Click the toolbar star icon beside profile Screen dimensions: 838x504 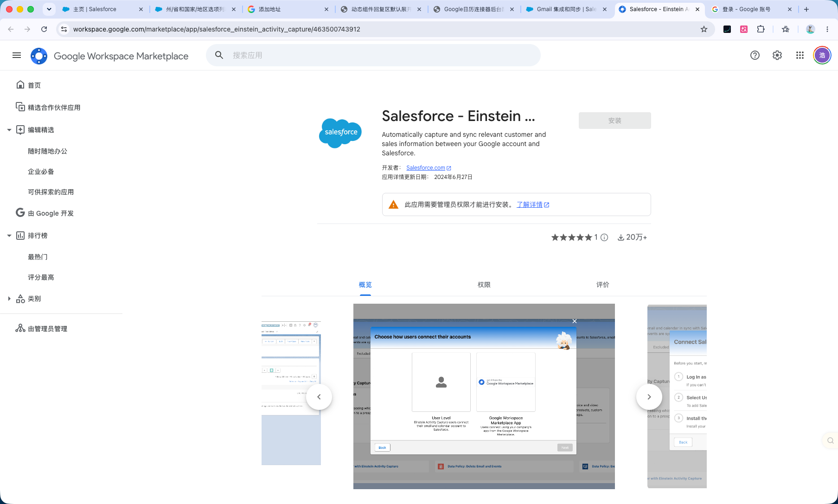(x=786, y=29)
